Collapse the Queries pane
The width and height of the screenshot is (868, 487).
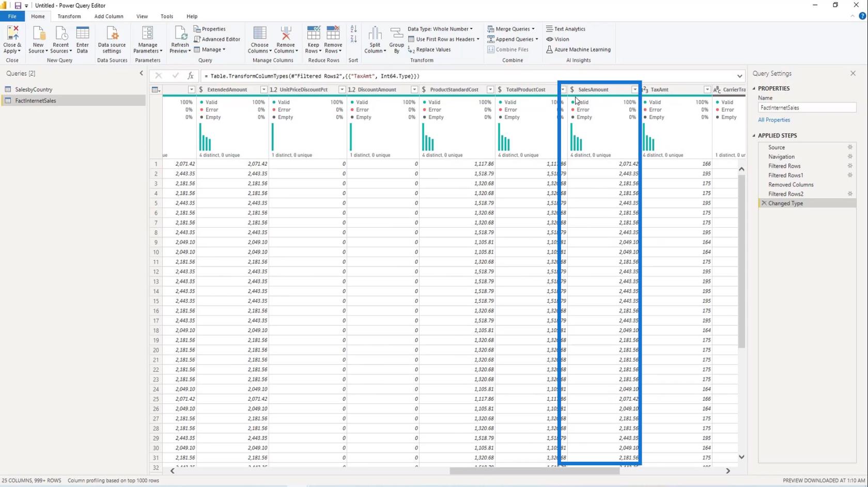[141, 73]
